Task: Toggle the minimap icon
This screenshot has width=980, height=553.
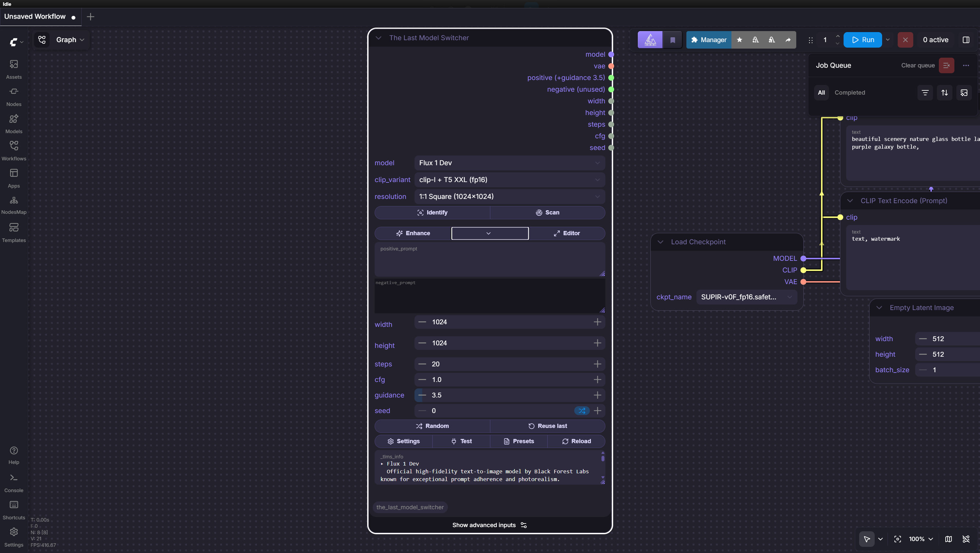Action: [949, 539]
